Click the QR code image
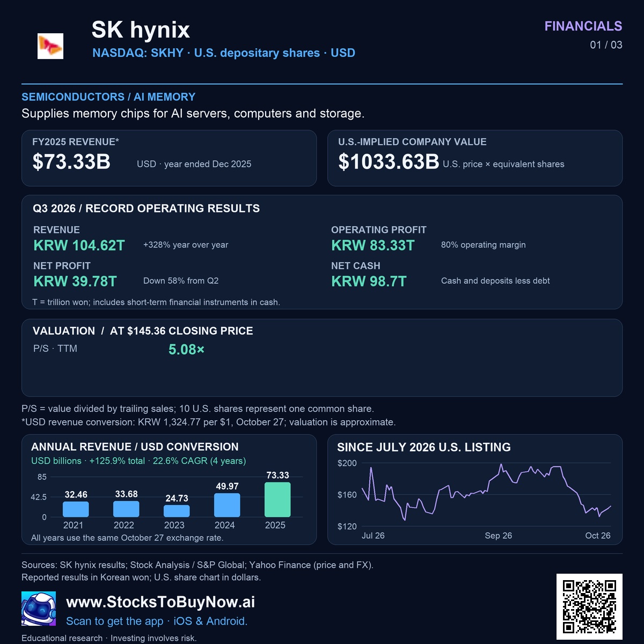Screen dimensions: 644x644 pyautogui.click(x=589, y=606)
